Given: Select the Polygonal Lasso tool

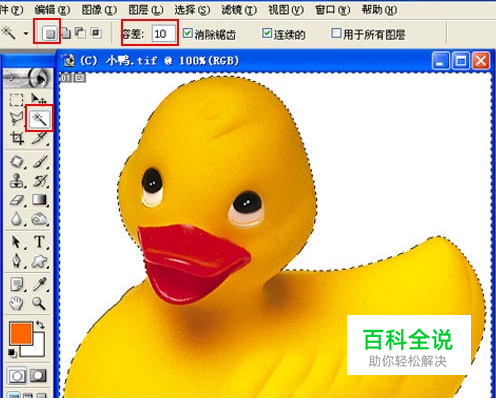Looking at the screenshot, I should point(16,118).
